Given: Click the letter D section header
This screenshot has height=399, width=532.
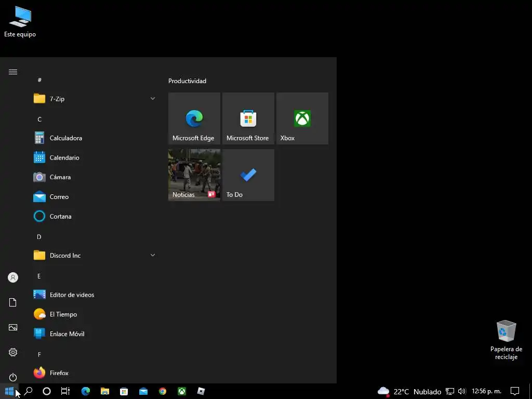Looking at the screenshot, I should (39, 237).
